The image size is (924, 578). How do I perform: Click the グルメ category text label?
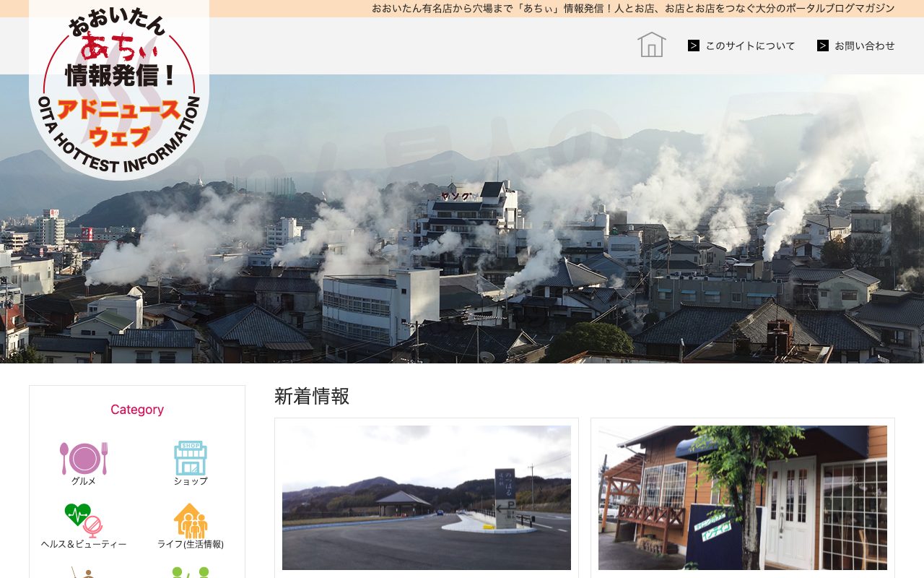click(84, 481)
